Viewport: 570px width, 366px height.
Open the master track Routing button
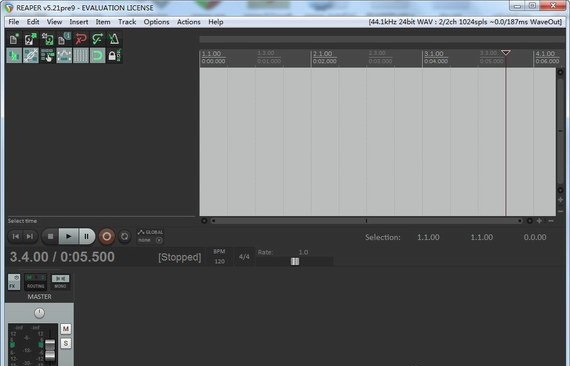36,282
